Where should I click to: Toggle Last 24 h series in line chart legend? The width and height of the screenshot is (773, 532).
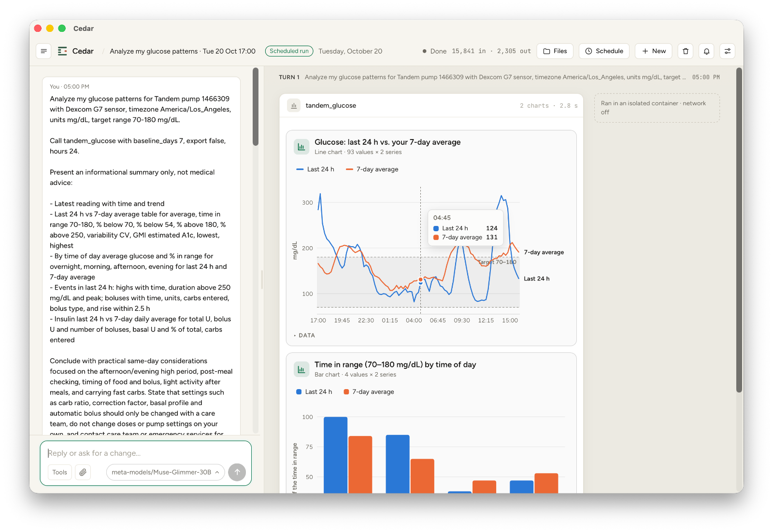point(315,169)
